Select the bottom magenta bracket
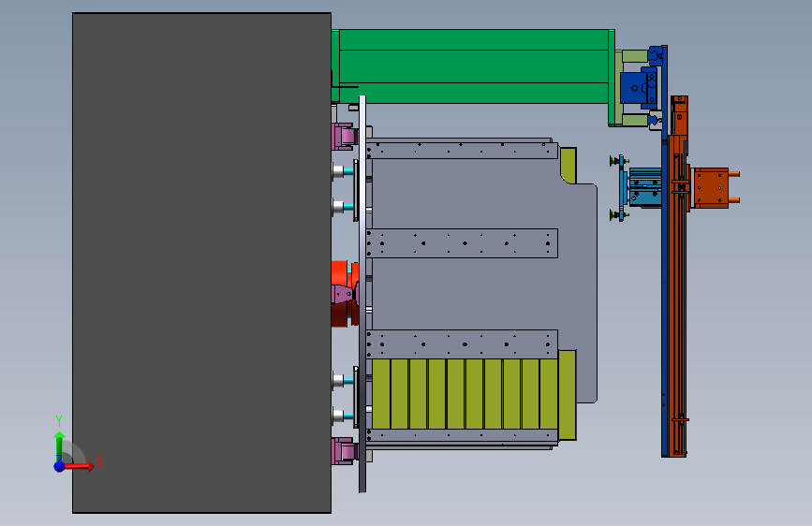 [345, 451]
